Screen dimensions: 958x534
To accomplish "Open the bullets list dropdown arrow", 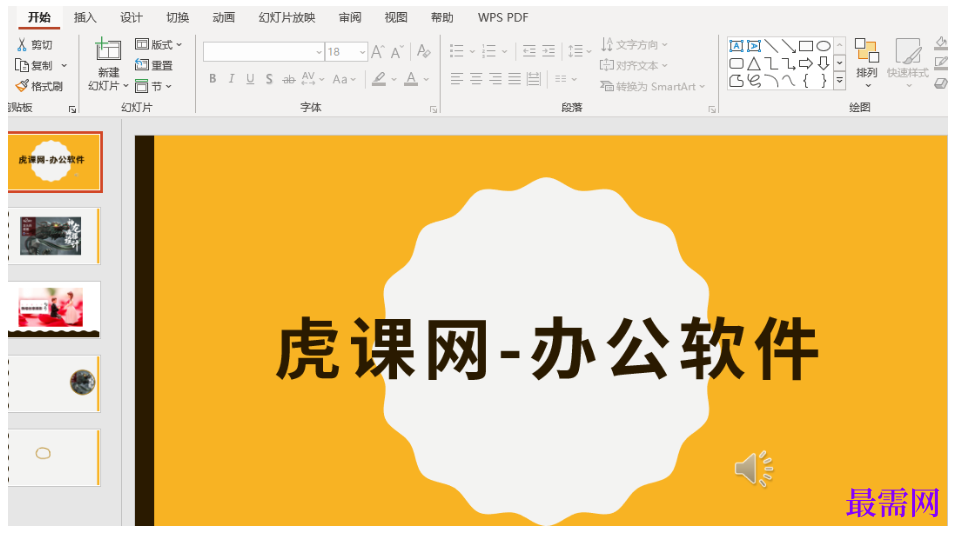I will point(472,52).
